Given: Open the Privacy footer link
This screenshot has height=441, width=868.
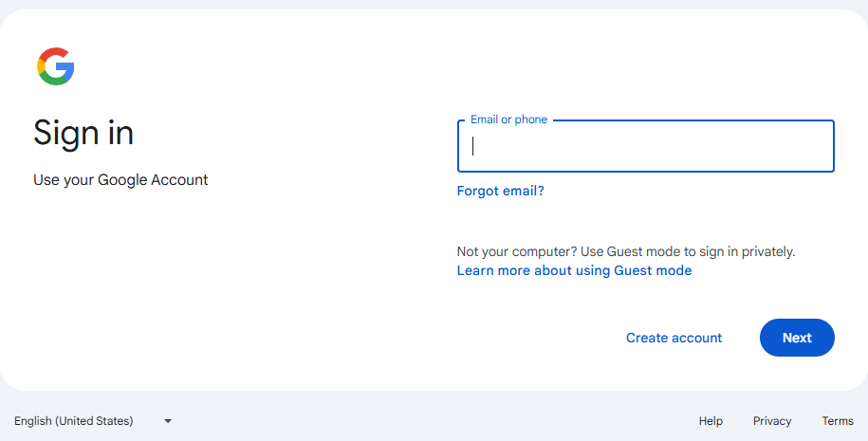Looking at the screenshot, I should (772, 421).
